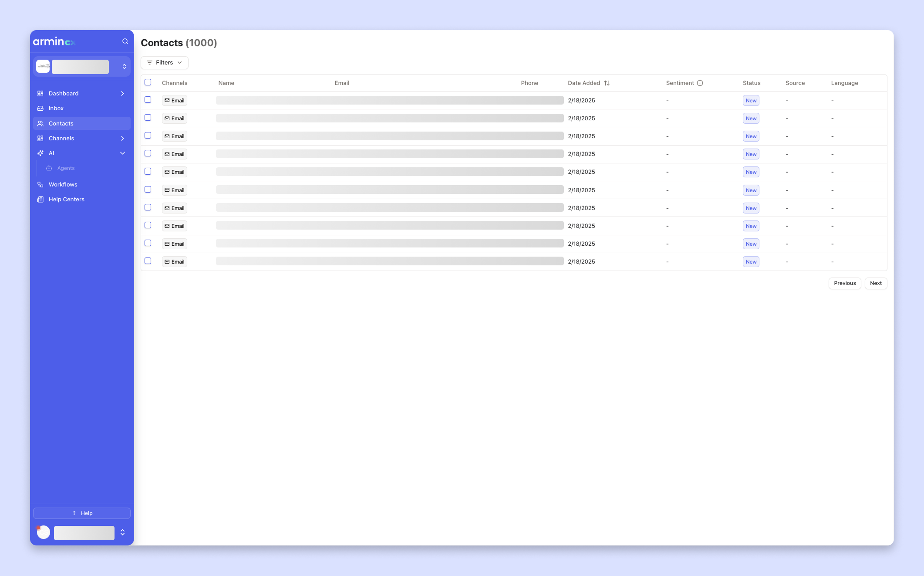Open the Filters dropdown
The height and width of the screenshot is (576, 924).
pos(164,63)
